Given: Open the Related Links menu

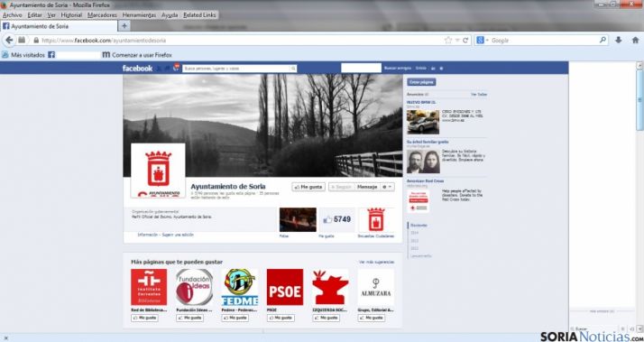Looking at the screenshot, I should click(x=199, y=14).
